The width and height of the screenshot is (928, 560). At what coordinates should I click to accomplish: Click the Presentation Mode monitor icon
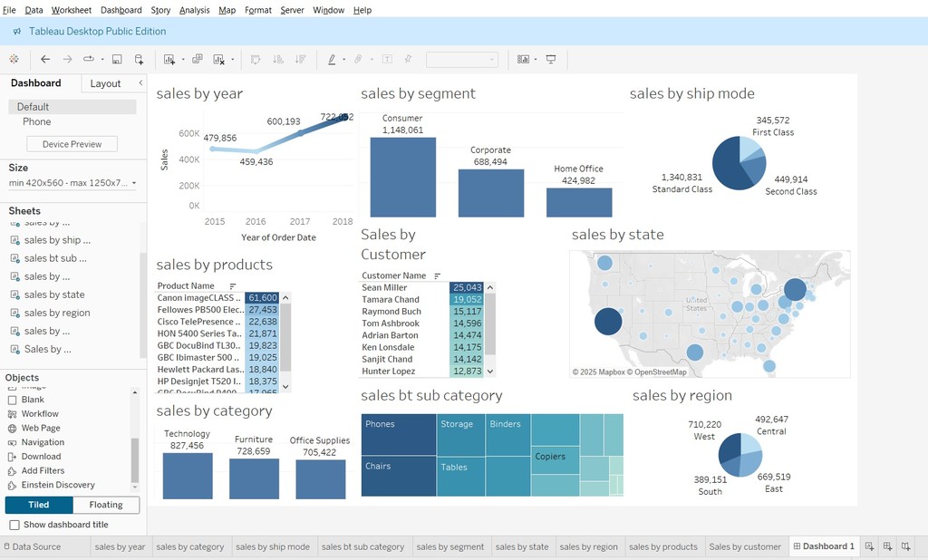[x=551, y=59]
